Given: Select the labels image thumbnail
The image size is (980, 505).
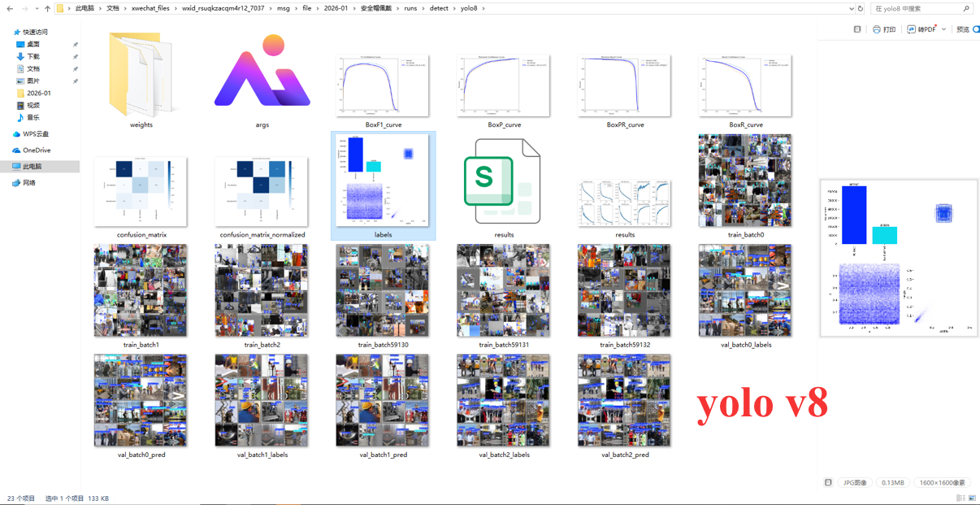Looking at the screenshot, I should point(383,181).
